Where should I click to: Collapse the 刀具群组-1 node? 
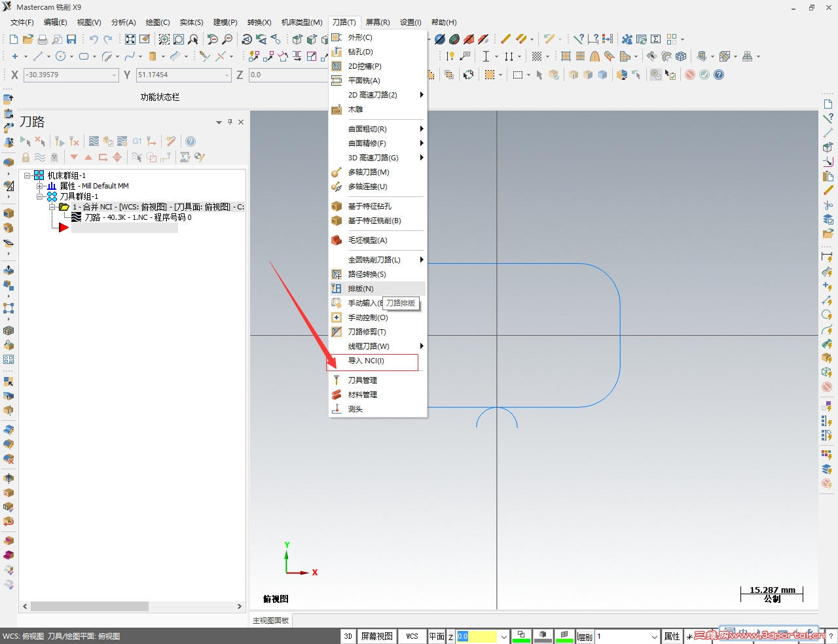tap(40, 196)
